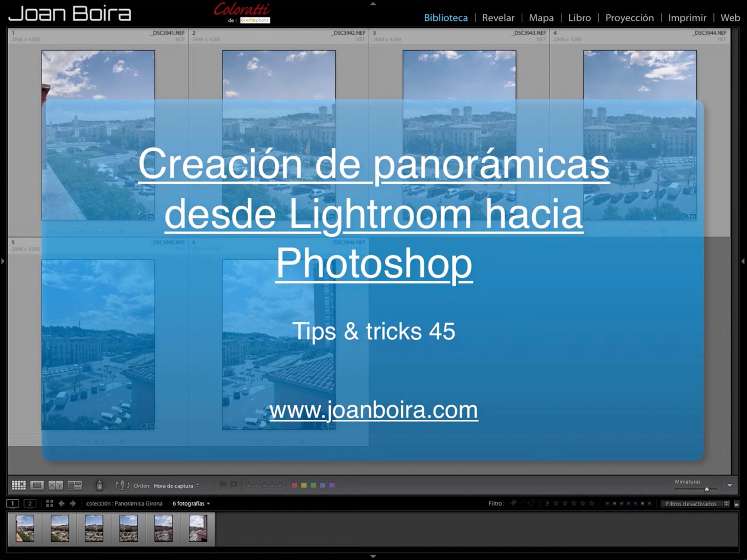The width and height of the screenshot is (747, 560).
Task: Switch to the Imprimir module
Action: pos(687,18)
